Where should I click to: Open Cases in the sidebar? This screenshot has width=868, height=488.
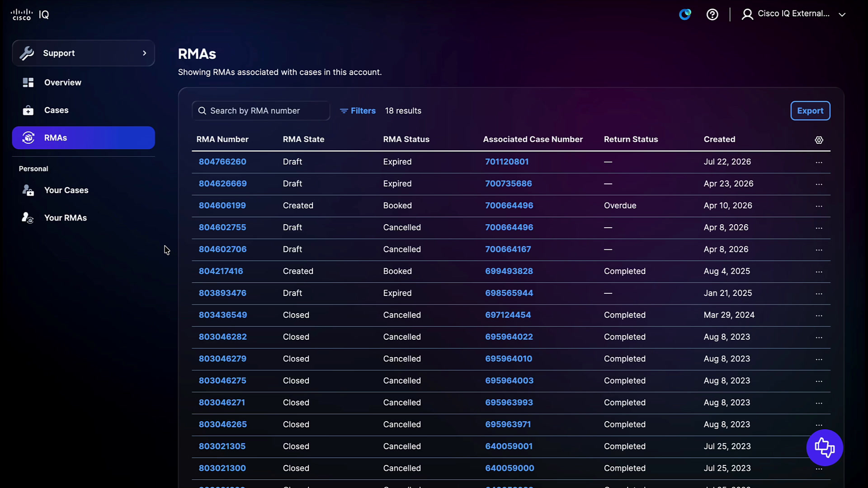pos(84,110)
